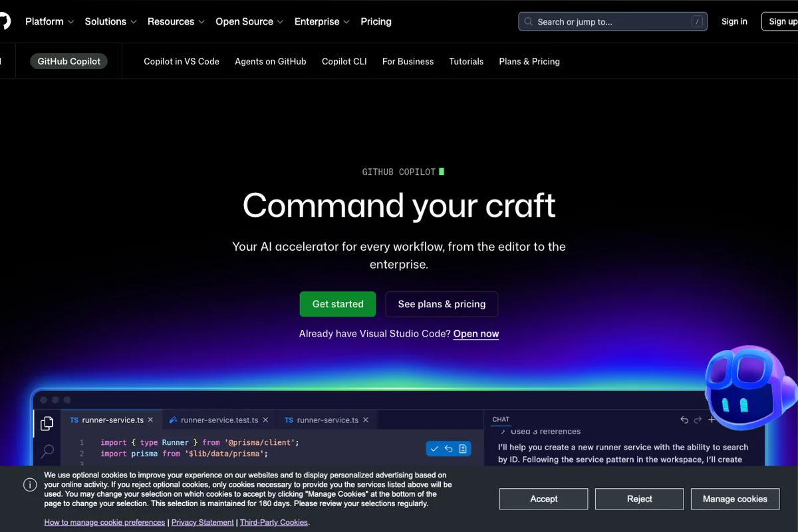The width and height of the screenshot is (798, 532).
Task: Open the Privacy Statement link
Action: [203, 523]
